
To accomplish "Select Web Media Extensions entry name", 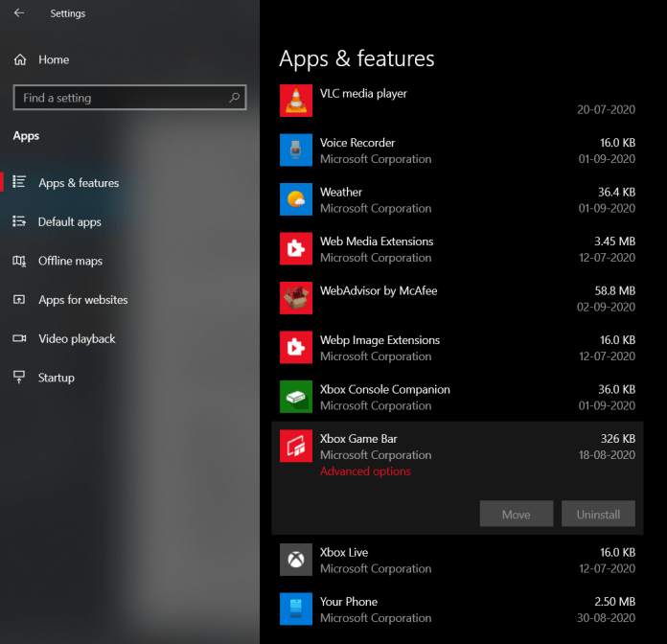I will pos(377,241).
